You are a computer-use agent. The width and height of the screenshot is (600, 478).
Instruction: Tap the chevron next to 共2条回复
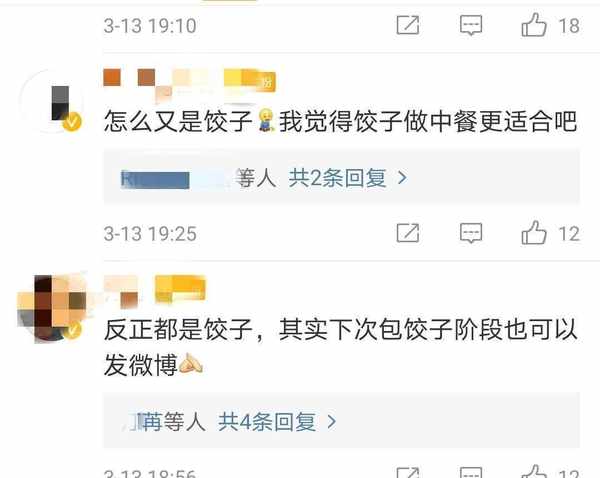[402, 178]
